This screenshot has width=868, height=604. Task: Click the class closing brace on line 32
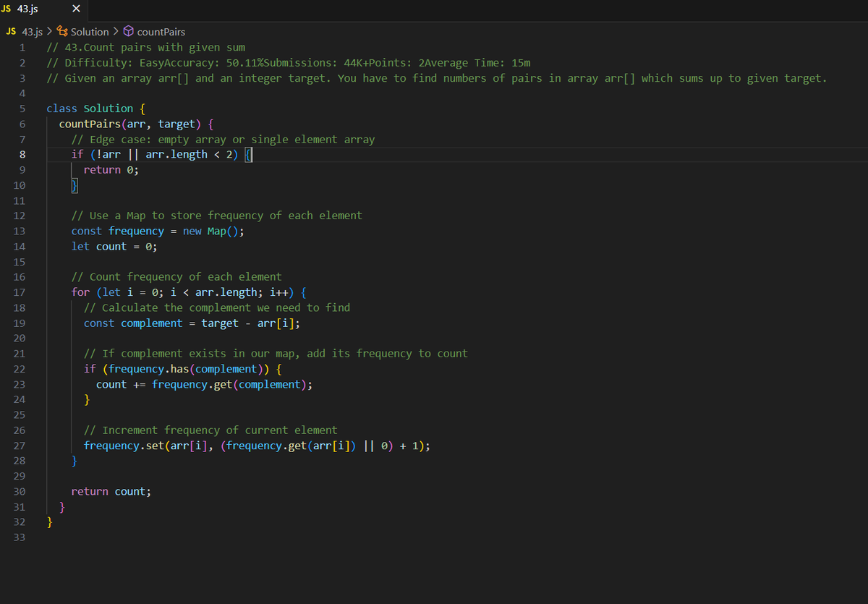pyautogui.click(x=50, y=522)
